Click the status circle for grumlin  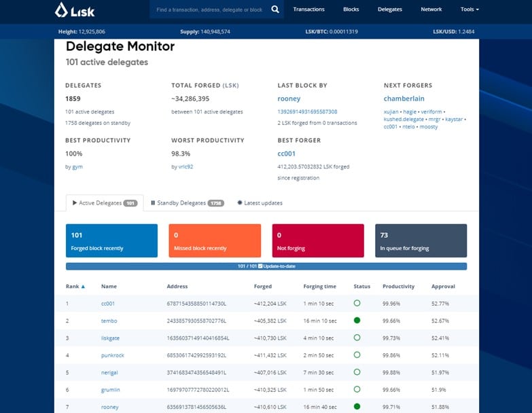click(357, 390)
